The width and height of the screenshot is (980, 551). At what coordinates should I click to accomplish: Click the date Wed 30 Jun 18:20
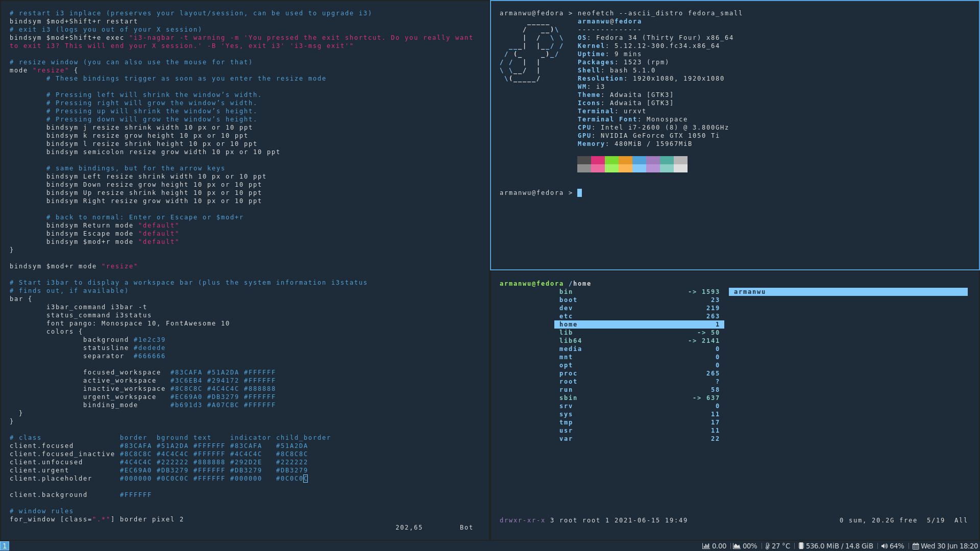[949, 546]
